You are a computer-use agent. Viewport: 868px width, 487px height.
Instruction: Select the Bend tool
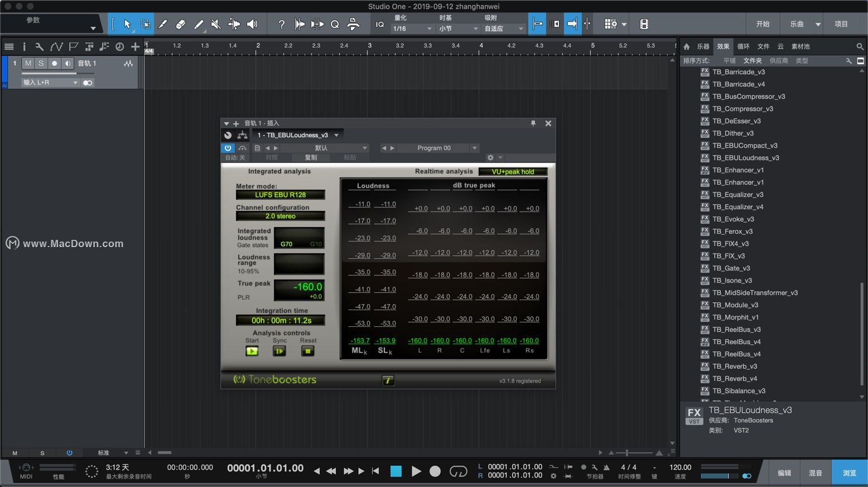[234, 24]
